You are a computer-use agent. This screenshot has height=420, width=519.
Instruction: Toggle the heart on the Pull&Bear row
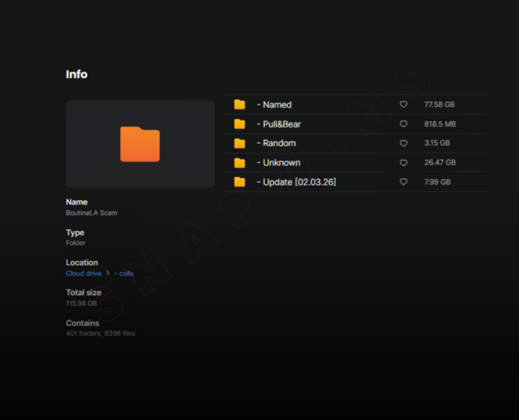(403, 124)
